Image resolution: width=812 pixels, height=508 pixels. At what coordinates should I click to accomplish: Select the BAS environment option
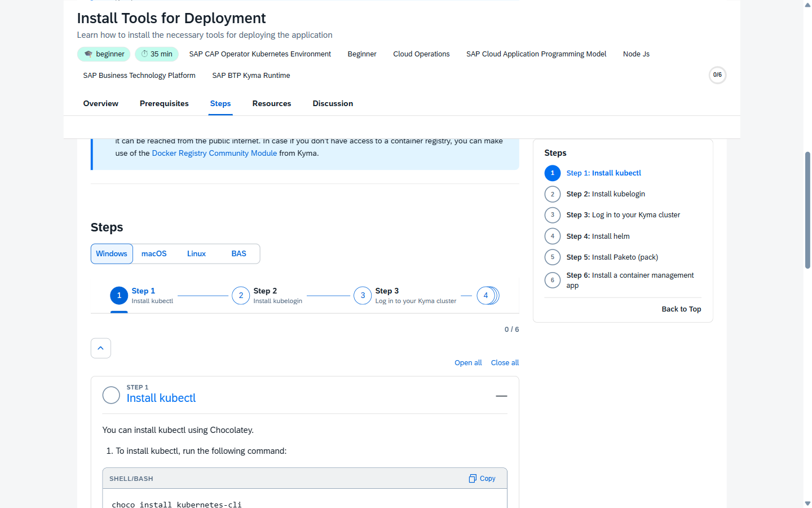pyautogui.click(x=239, y=254)
